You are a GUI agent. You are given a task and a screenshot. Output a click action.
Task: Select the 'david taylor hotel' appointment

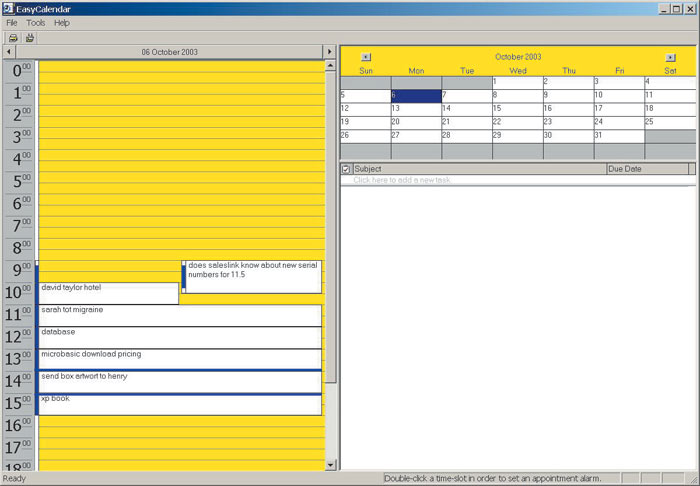[x=107, y=292]
